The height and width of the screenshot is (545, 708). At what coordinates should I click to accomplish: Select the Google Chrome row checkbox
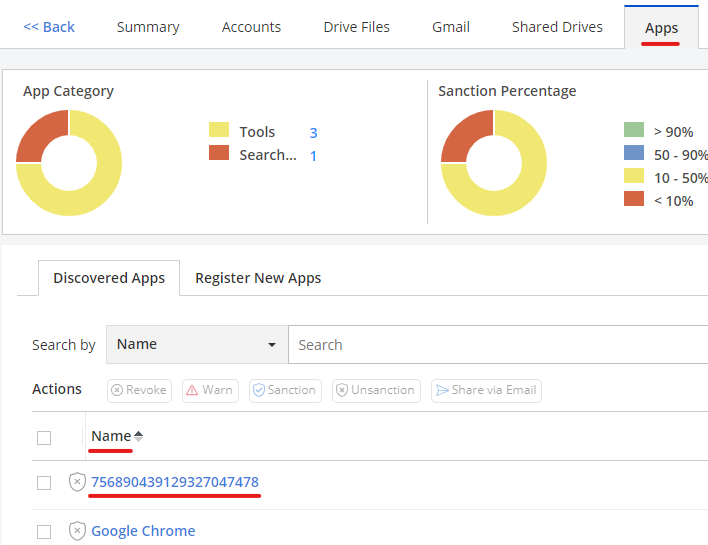click(x=44, y=531)
